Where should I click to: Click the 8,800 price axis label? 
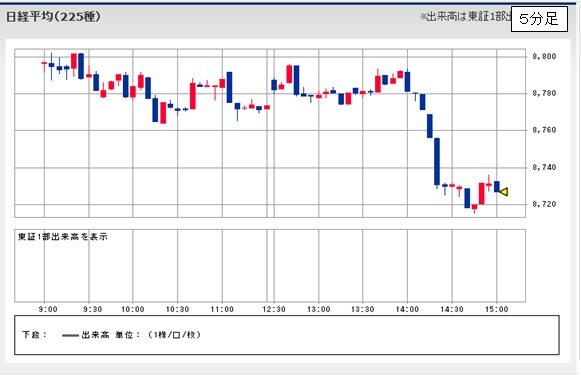tap(544, 56)
